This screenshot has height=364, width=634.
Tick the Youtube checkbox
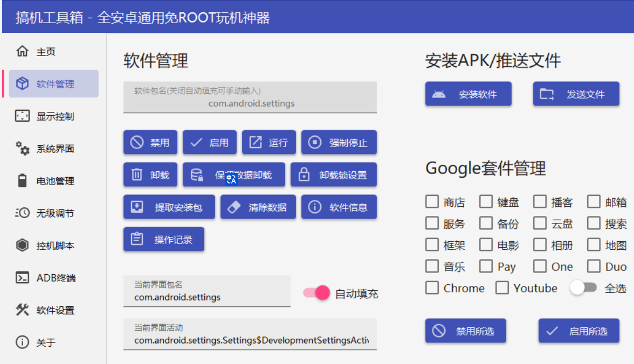pos(502,288)
